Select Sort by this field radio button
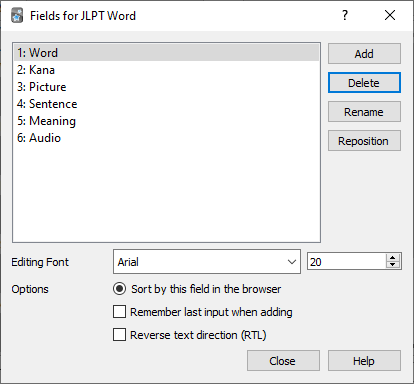The image size is (414, 384). 119,289
